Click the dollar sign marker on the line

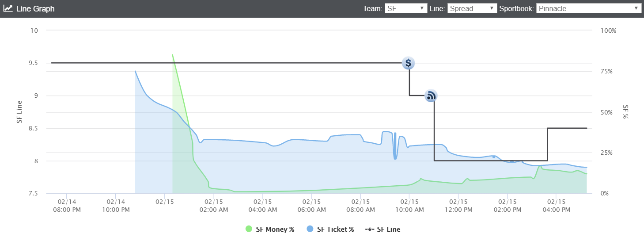click(x=409, y=63)
